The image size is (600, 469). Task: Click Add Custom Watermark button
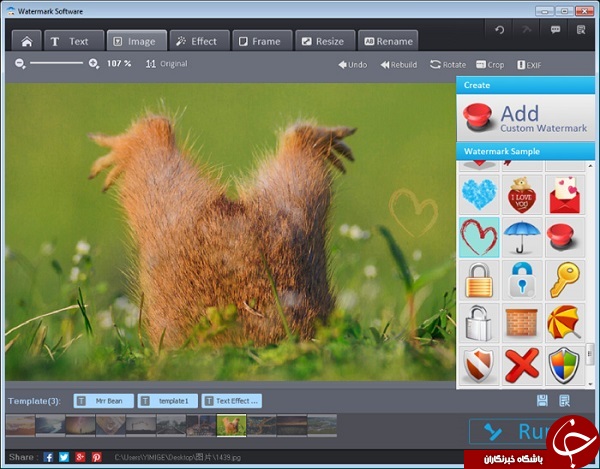(525, 118)
